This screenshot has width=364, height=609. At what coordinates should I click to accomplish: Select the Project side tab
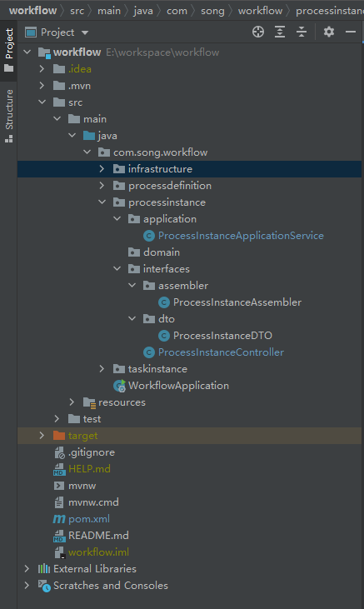pyautogui.click(x=8, y=50)
